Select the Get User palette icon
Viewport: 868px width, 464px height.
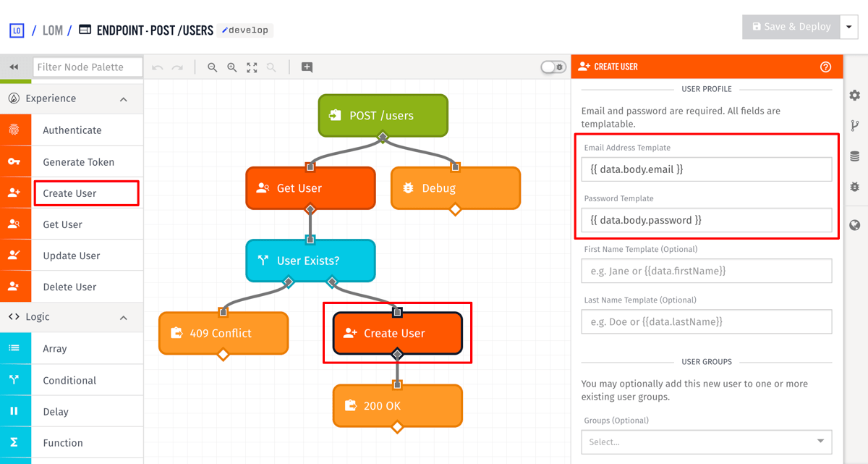pos(14,224)
